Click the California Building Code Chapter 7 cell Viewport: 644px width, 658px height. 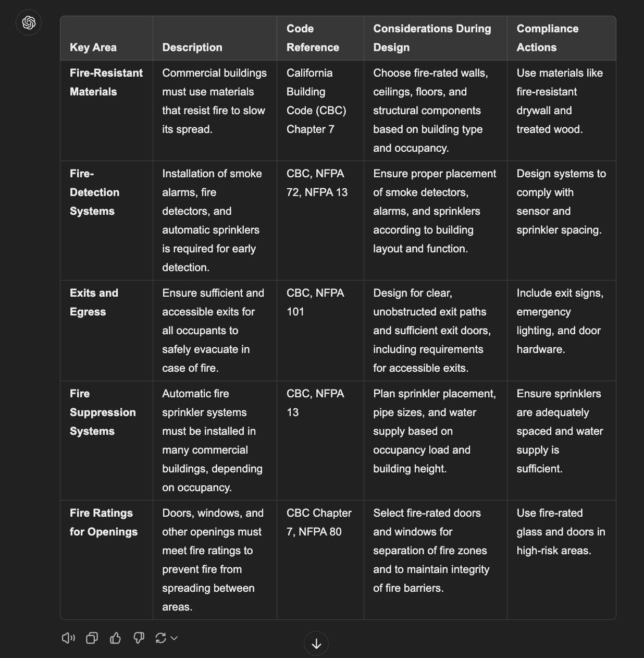click(316, 101)
